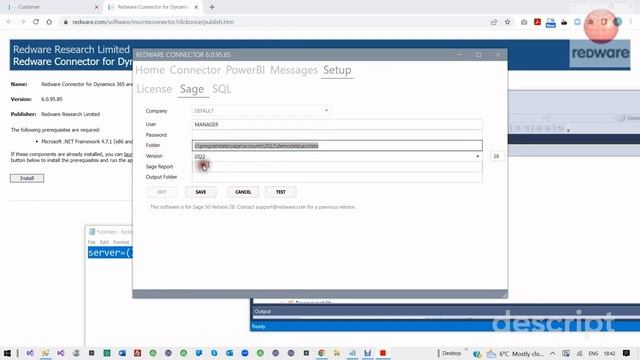Open the Chrome three-dot menu
Screen dimensions: 640x360
tap(631, 22)
